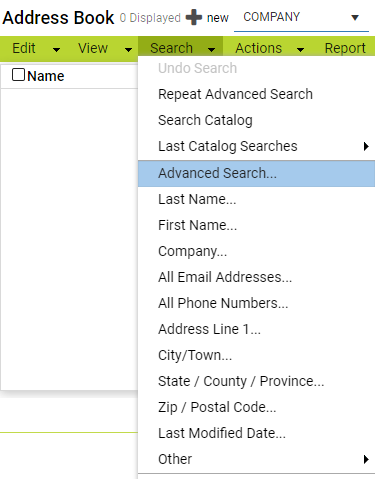Tick the Name column checkbox

(18, 75)
